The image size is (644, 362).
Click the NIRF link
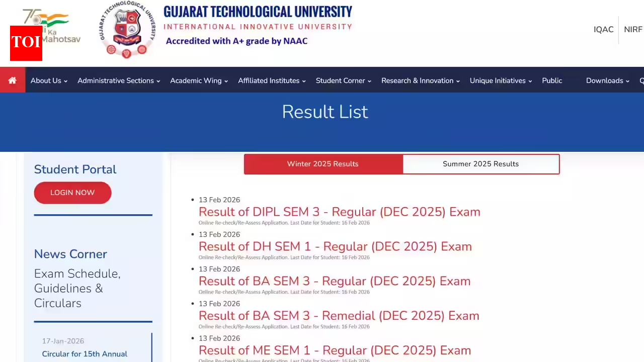coord(633,29)
